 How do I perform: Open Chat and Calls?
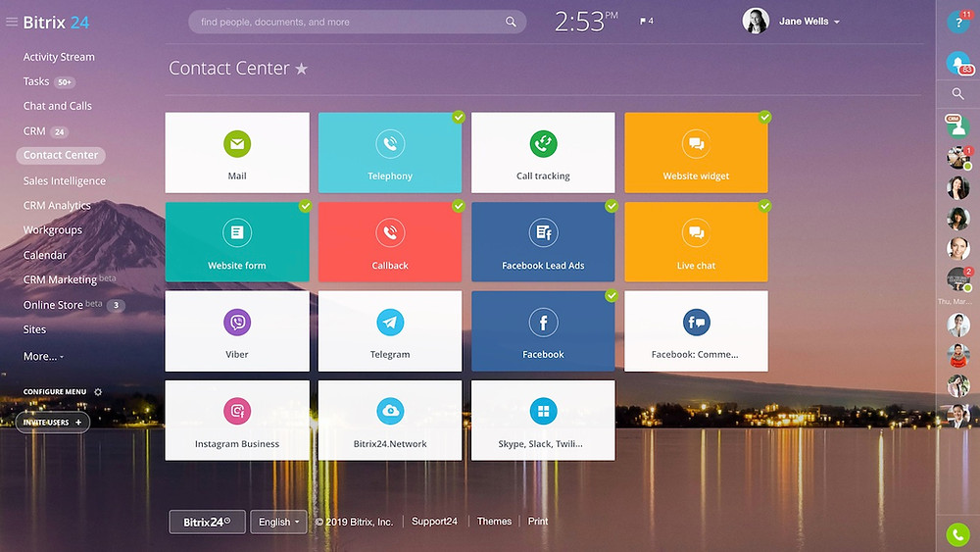point(58,106)
